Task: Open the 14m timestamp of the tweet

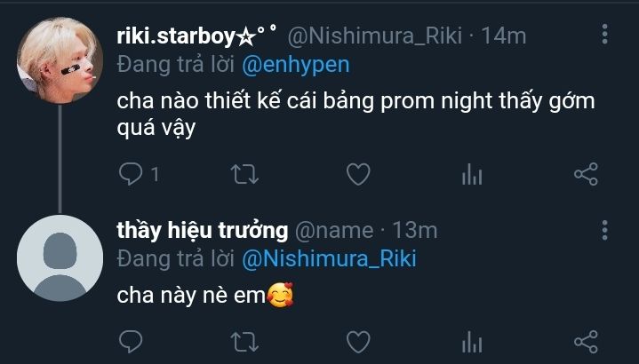Action: click(504, 36)
